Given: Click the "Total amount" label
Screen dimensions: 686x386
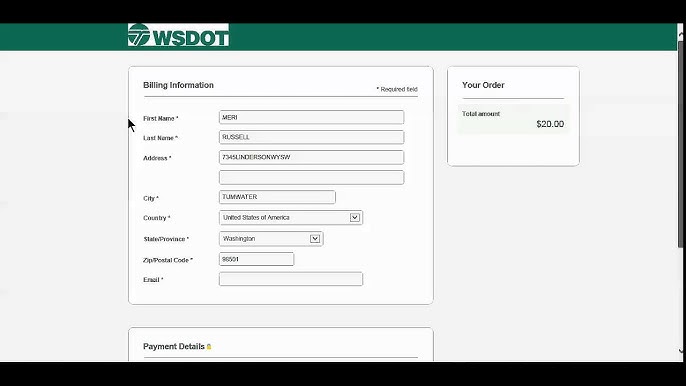Looking at the screenshot, I should pyautogui.click(x=481, y=114).
